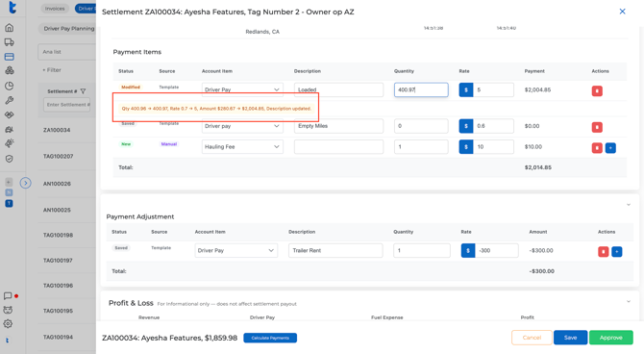Open Account Item dropdown for Loaded row
The width and height of the screenshot is (644, 354).
[242, 89]
